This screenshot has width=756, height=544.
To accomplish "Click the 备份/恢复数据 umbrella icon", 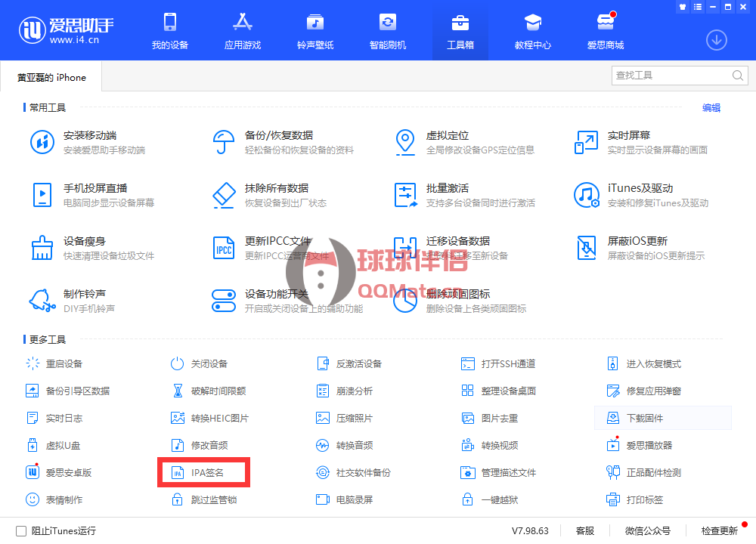I will click(x=225, y=142).
